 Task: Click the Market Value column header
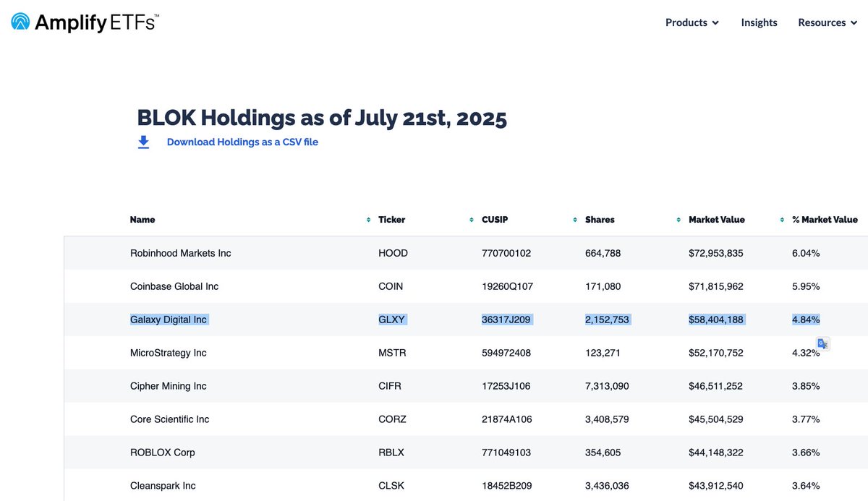tap(717, 220)
